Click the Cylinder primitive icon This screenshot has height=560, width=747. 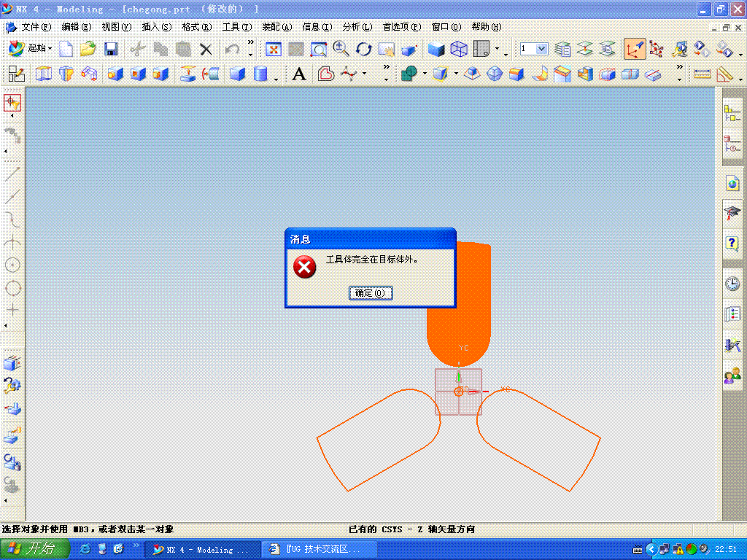[260, 74]
